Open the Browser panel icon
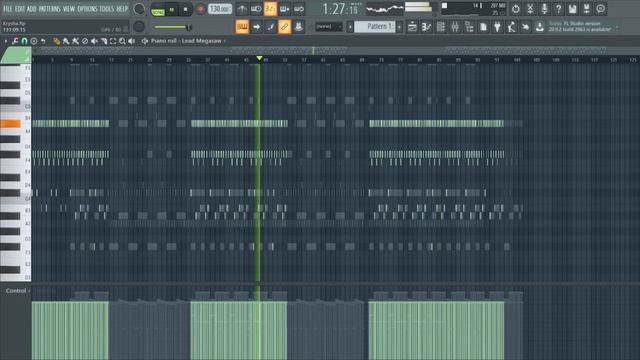 click(x=469, y=27)
